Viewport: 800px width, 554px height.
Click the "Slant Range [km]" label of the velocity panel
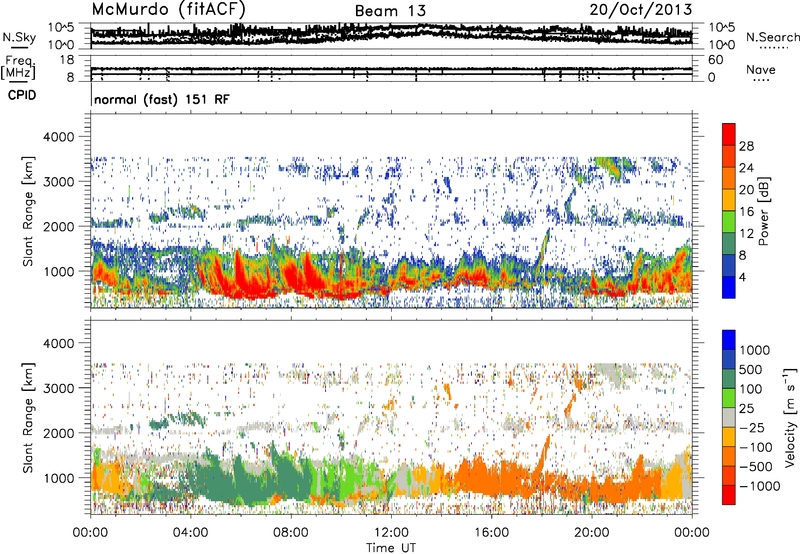pyautogui.click(x=29, y=417)
